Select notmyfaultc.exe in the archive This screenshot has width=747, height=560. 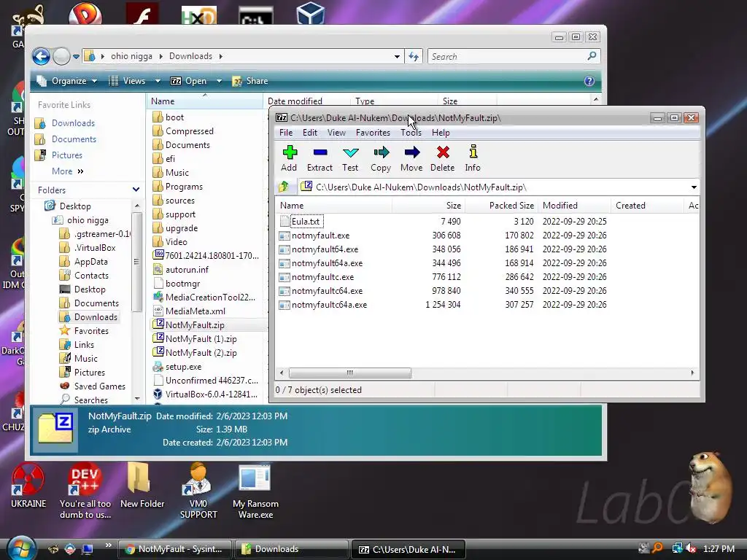coord(322,276)
